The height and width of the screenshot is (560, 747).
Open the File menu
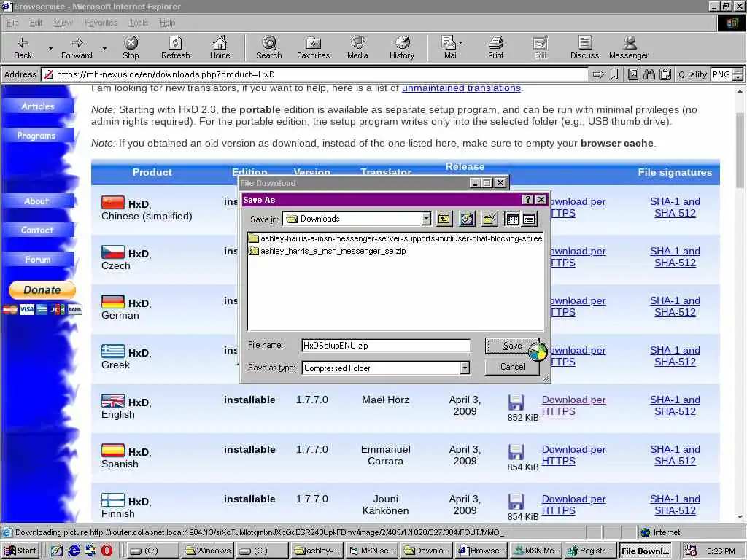pyautogui.click(x=12, y=23)
